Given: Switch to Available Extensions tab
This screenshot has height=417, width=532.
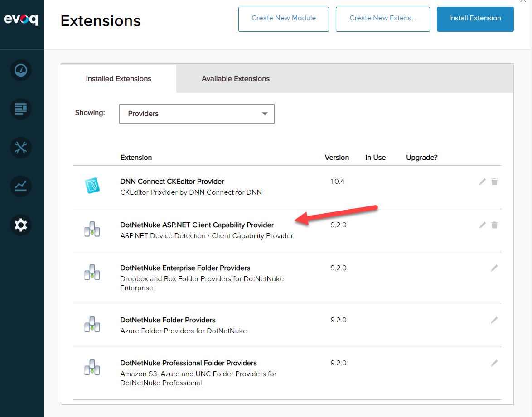Looking at the screenshot, I should pos(236,79).
